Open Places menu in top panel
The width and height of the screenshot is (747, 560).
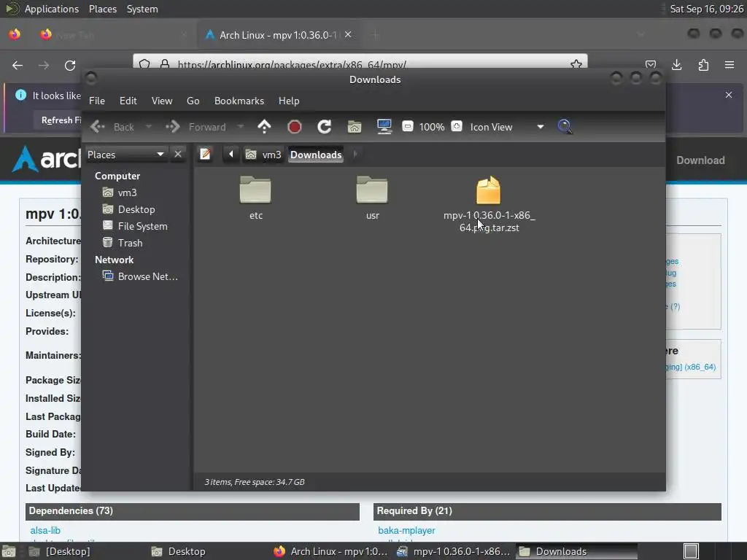[102, 9]
